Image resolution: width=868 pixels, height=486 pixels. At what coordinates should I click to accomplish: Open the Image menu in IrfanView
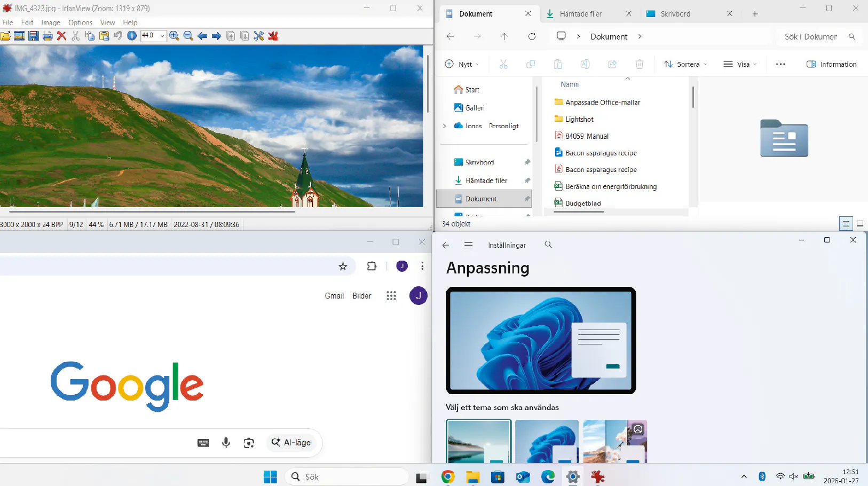click(50, 22)
